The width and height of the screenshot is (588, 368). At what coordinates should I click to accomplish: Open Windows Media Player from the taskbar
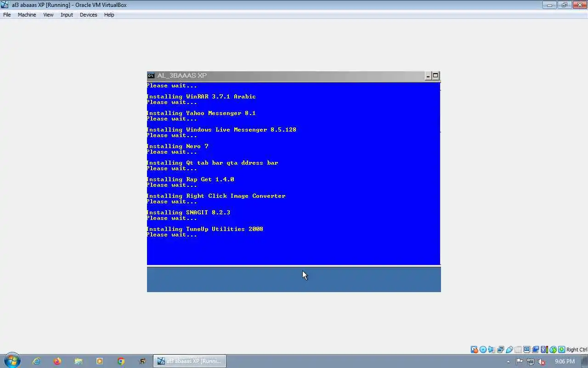click(100, 361)
